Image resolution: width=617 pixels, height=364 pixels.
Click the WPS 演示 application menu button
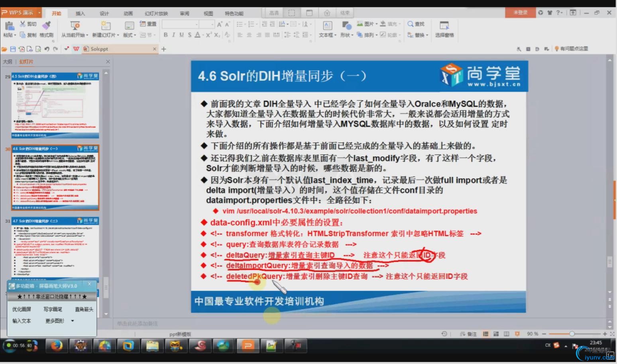(21, 13)
